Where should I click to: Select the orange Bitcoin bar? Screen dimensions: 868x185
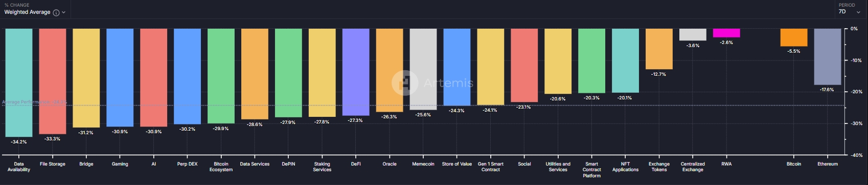[x=794, y=37]
